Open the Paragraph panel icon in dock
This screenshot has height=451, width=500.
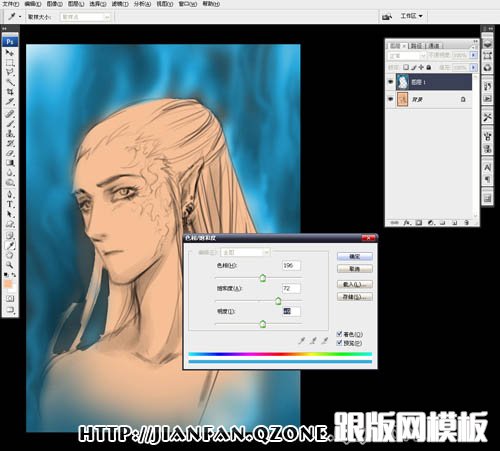click(487, 180)
